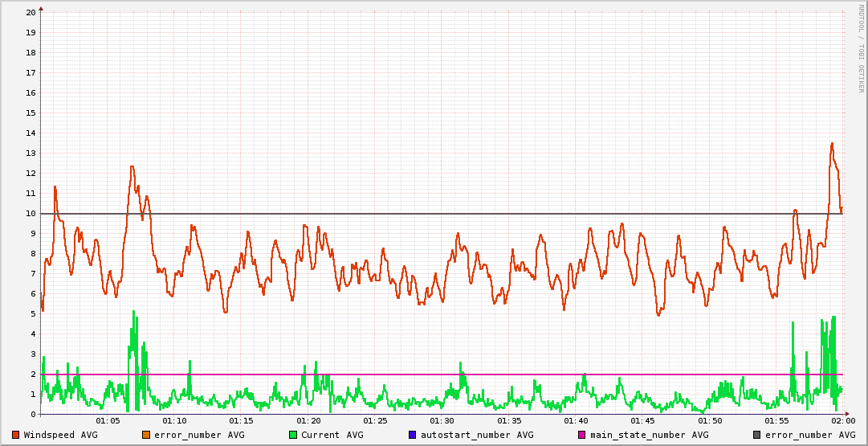Select the autostart_number AVG legend label

click(477, 435)
